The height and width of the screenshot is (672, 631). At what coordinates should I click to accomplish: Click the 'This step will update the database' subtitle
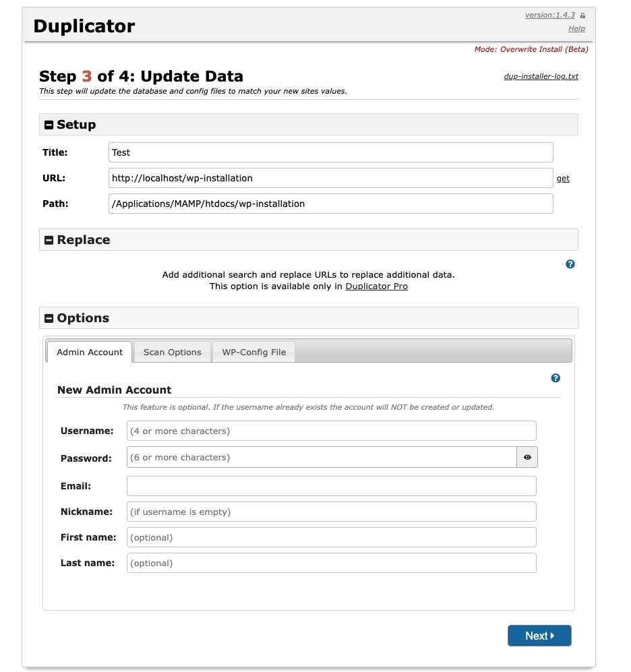pos(193,91)
